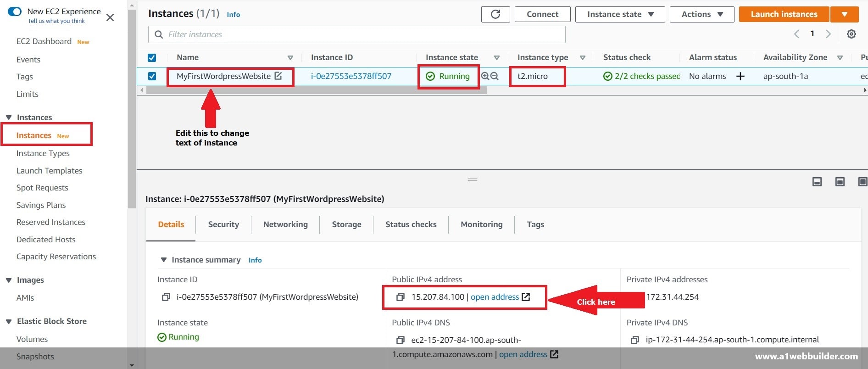Click the zoom-out filter icon beside Running

pyautogui.click(x=495, y=76)
